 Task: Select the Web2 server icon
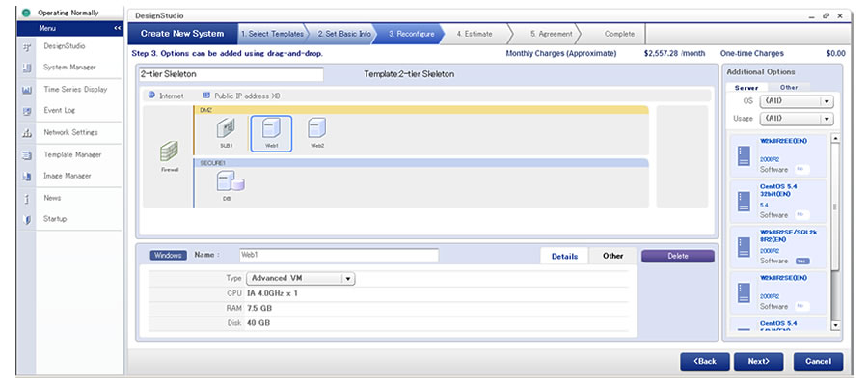[316, 128]
